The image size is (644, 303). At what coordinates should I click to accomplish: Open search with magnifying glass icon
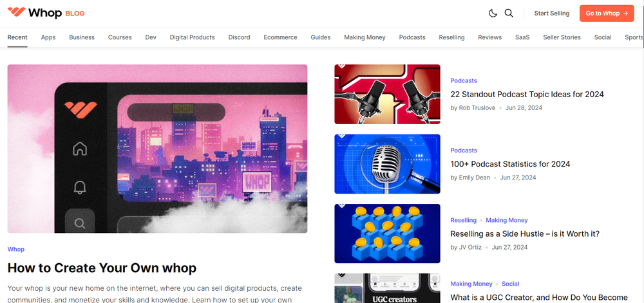click(509, 14)
